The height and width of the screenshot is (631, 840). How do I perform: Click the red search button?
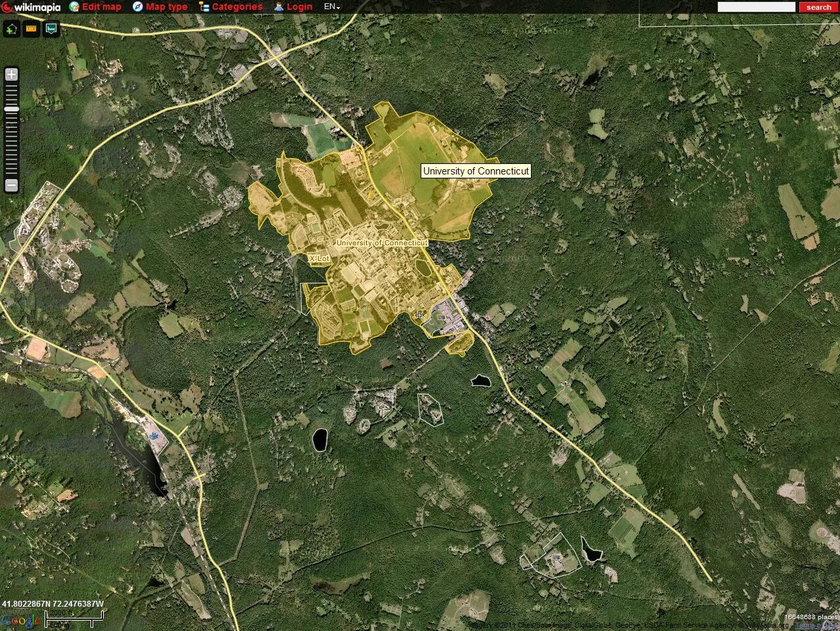818,7
